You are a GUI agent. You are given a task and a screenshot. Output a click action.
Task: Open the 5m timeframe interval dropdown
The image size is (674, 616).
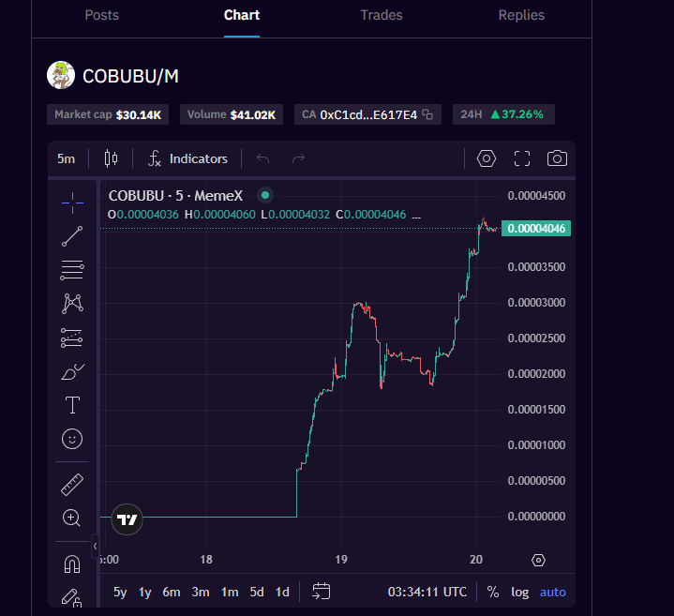(66, 158)
